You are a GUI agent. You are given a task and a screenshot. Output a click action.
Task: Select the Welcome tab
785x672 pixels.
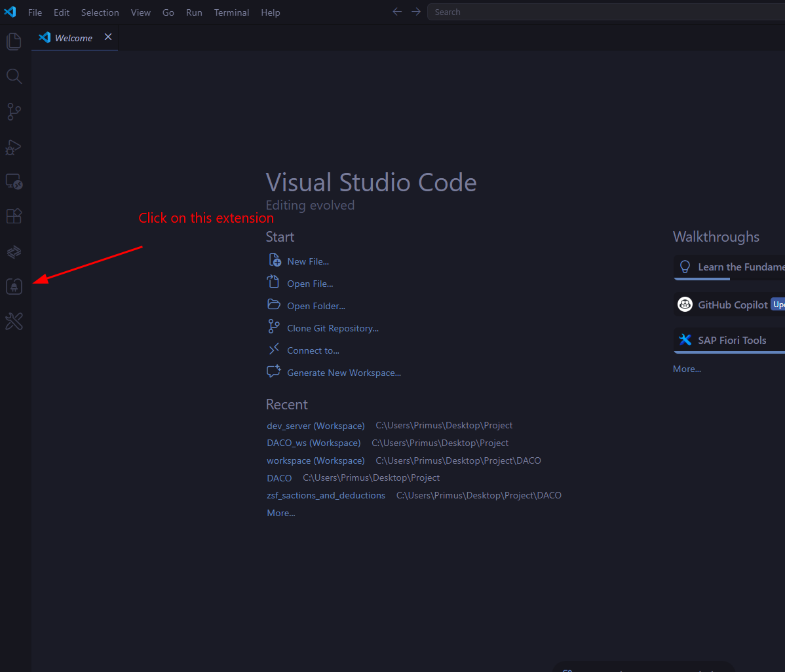pos(75,38)
